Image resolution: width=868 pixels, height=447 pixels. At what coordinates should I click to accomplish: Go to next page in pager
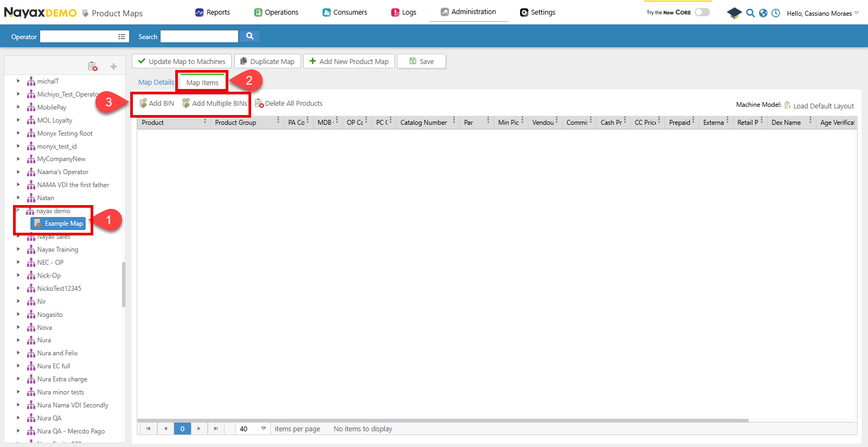pos(199,429)
